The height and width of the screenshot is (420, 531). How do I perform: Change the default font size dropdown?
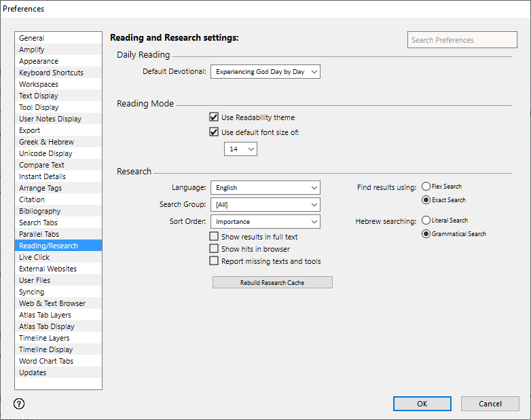point(240,149)
